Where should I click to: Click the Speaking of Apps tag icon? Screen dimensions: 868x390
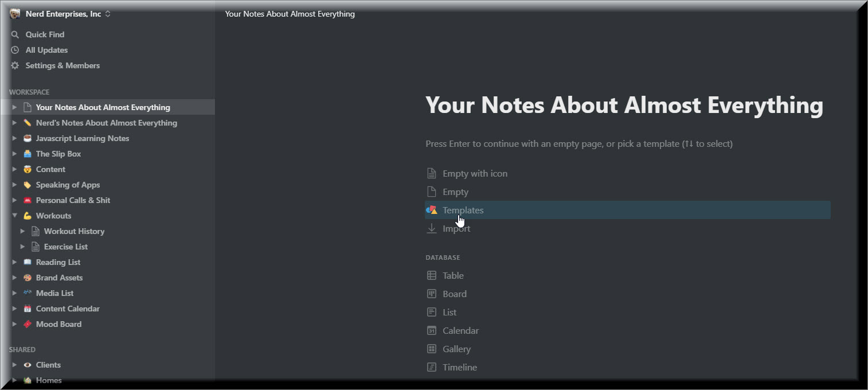(x=27, y=185)
